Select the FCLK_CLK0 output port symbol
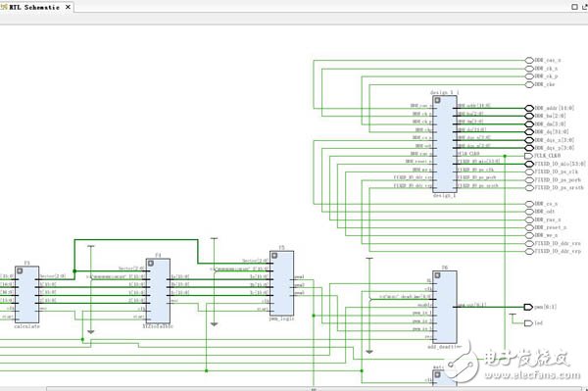This screenshot has height=391, width=588. (x=528, y=156)
